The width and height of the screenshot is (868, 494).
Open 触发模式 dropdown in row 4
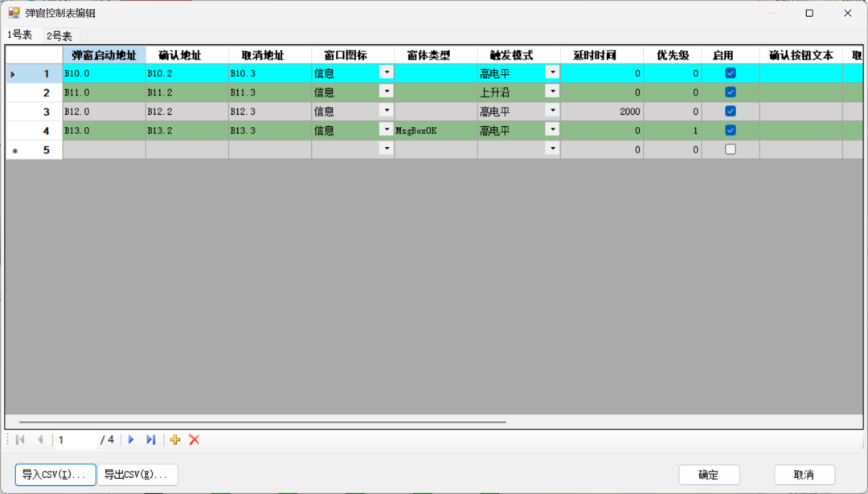point(552,129)
